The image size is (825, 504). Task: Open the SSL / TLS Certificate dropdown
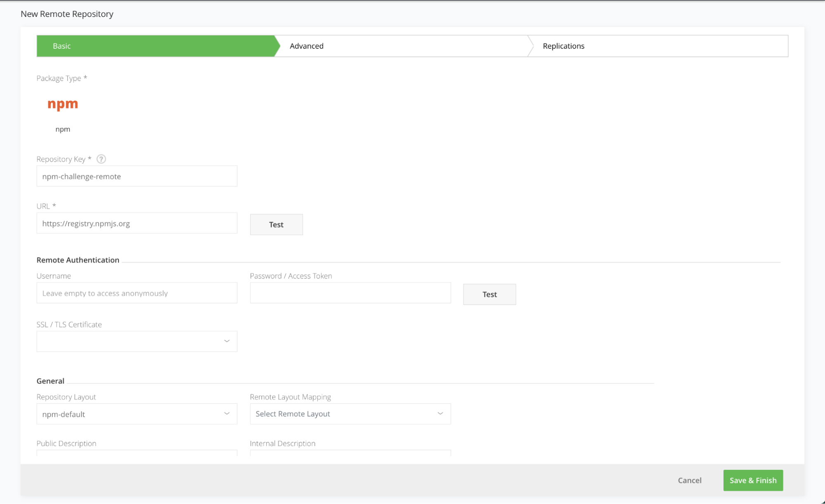[x=136, y=341]
